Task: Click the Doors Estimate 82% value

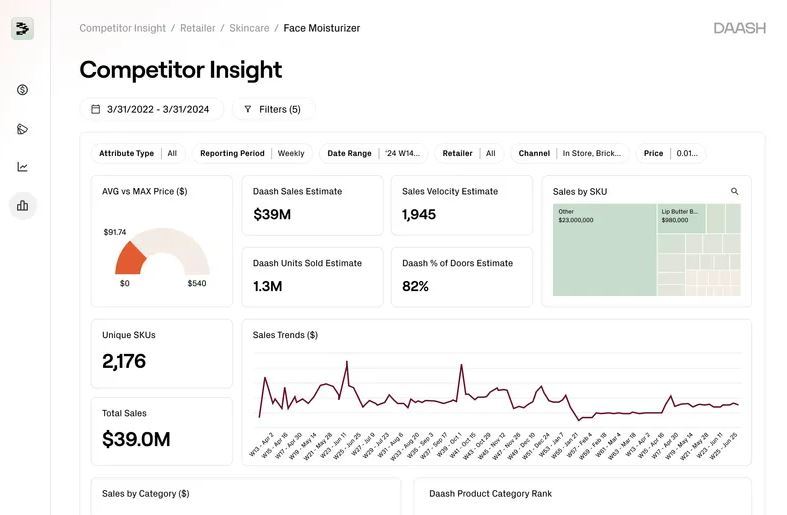Action: point(415,286)
